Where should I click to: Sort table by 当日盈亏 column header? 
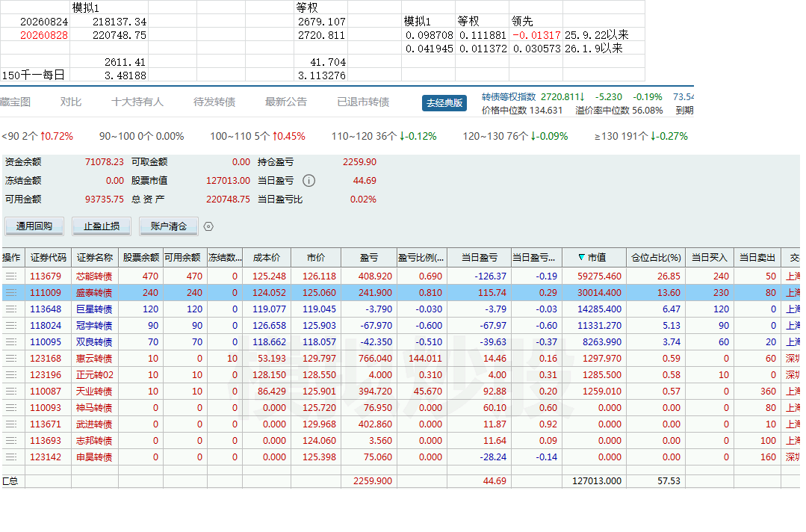click(x=479, y=258)
